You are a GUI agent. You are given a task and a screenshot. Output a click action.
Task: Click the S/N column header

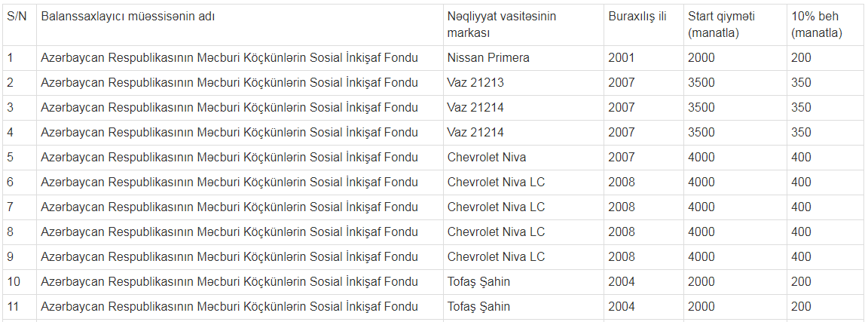[x=17, y=17]
